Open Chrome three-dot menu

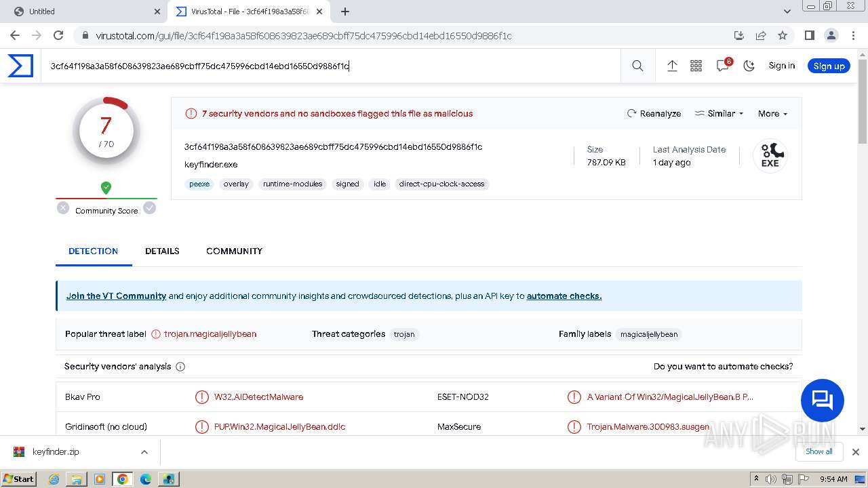[x=853, y=35]
